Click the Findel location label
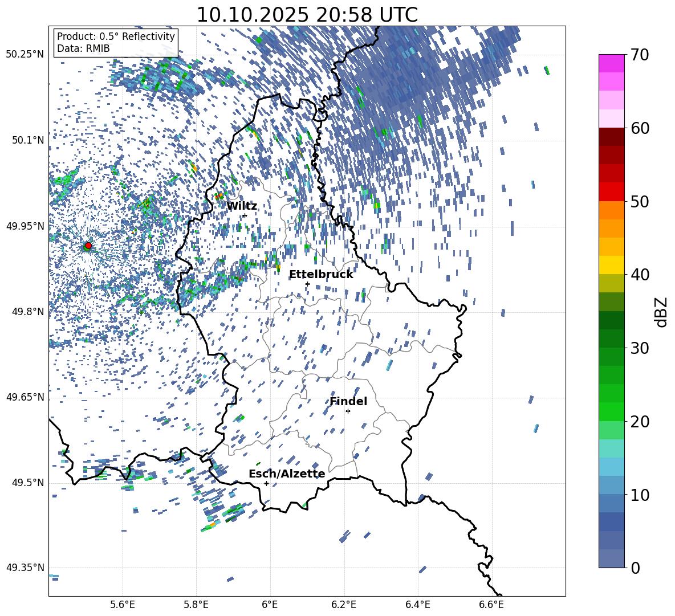The height and width of the screenshot is (616, 675). [x=348, y=401]
